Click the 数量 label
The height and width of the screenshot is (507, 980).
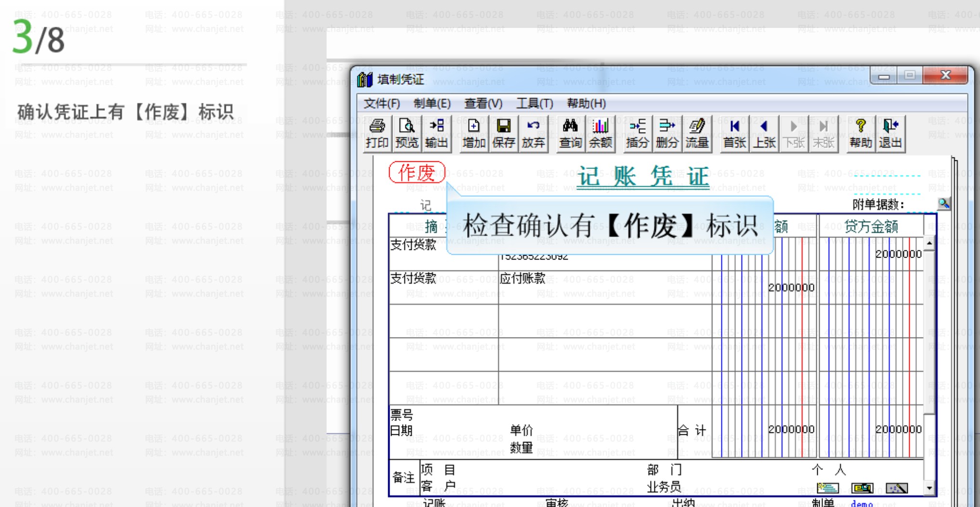click(x=521, y=448)
